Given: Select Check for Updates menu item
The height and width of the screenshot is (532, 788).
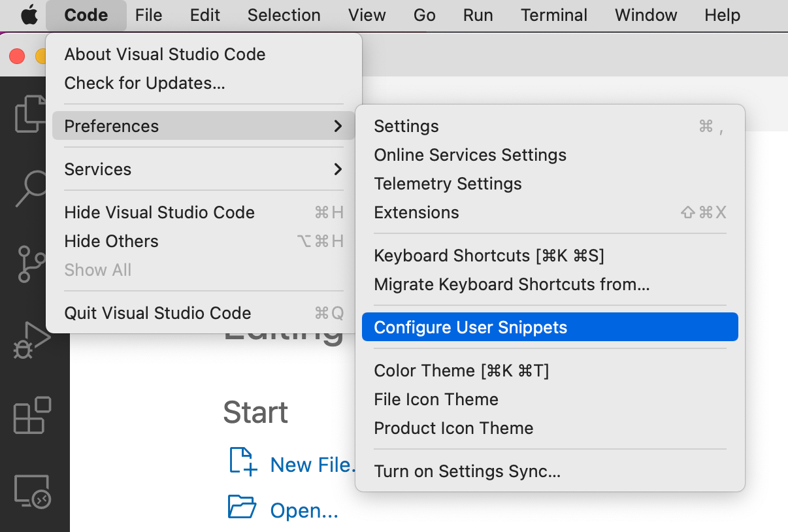Looking at the screenshot, I should click(144, 83).
